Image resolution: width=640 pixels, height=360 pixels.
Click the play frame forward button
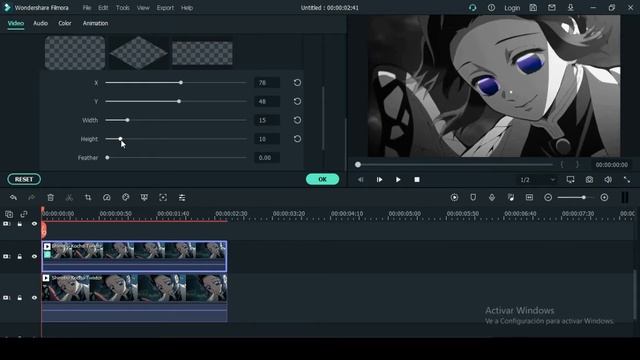click(379, 180)
